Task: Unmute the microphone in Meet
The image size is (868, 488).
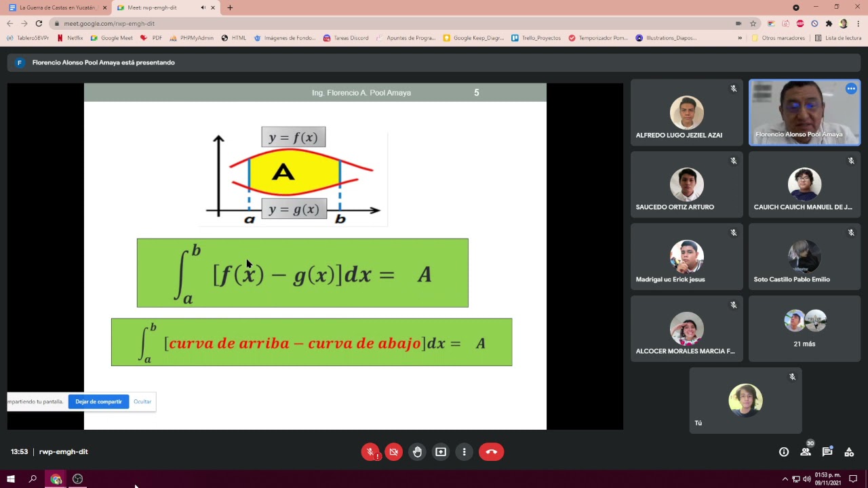Action: [370, 452]
